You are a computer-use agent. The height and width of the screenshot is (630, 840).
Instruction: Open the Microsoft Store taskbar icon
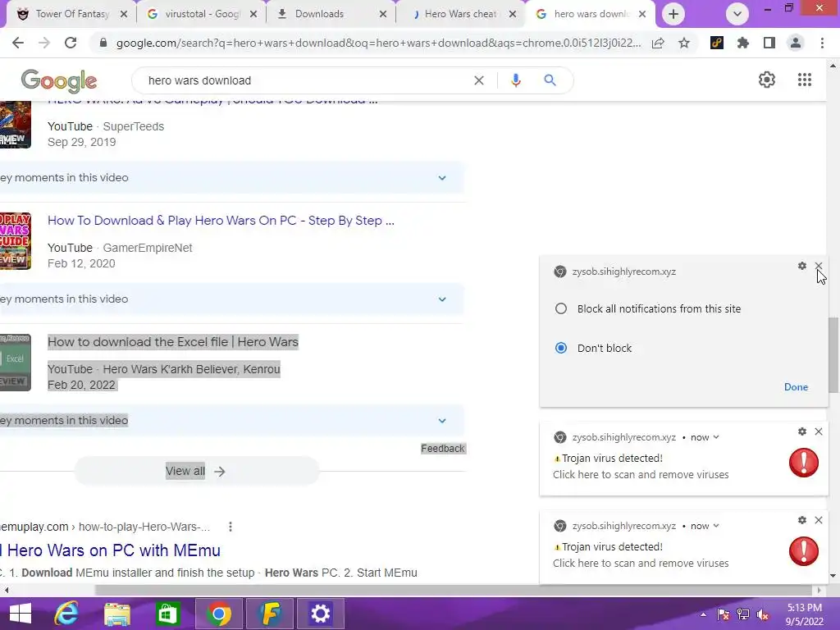(x=167, y=614)
